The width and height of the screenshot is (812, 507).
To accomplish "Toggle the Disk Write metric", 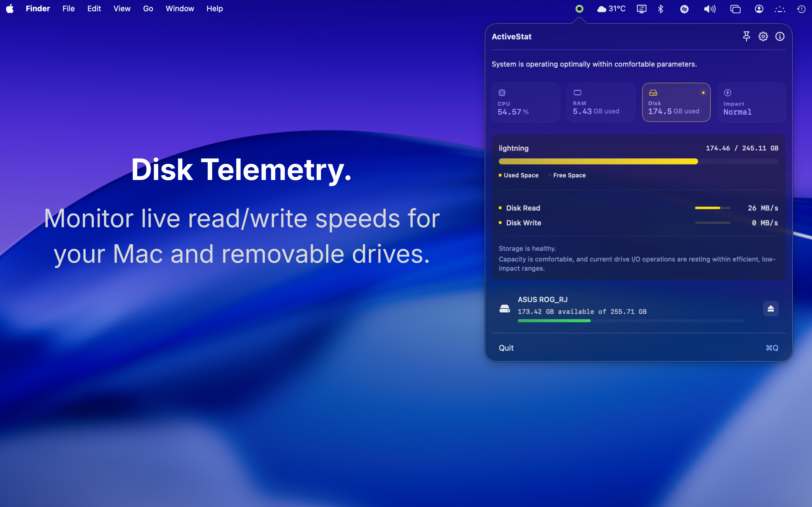I will [523, 223].
